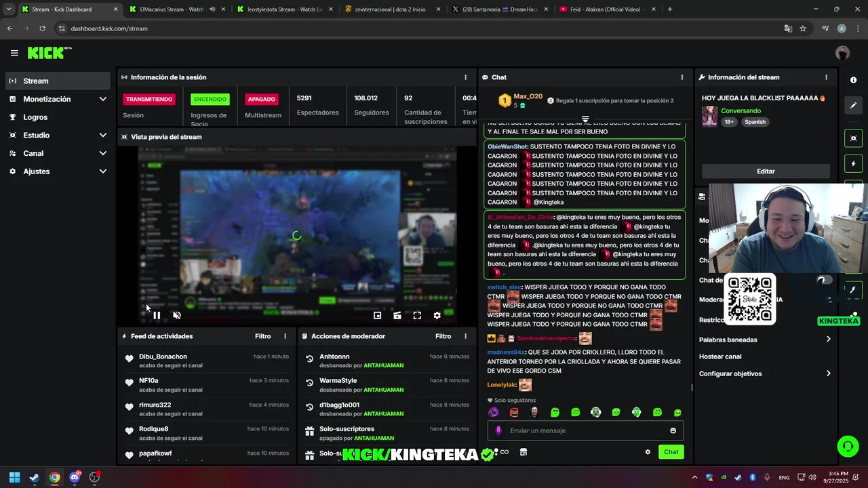Open Configurar objetivos settings
This screenshot has width=868, height=488.
[765, 373]
